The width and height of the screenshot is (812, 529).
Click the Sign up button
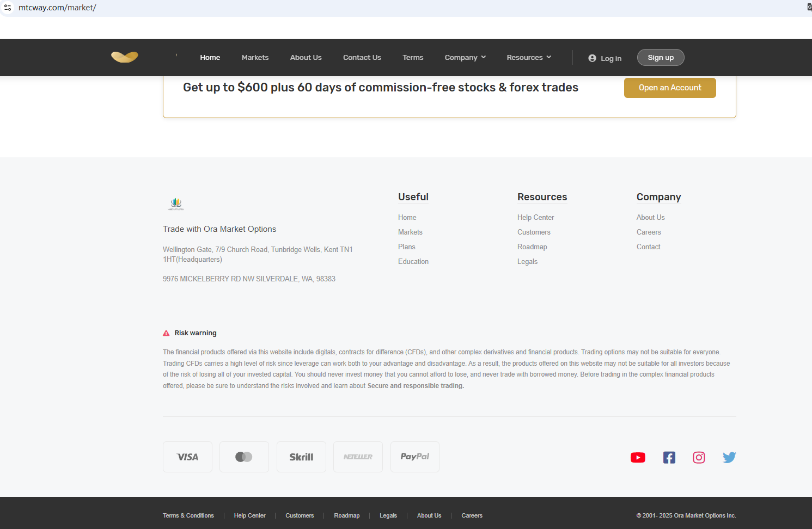660,58
